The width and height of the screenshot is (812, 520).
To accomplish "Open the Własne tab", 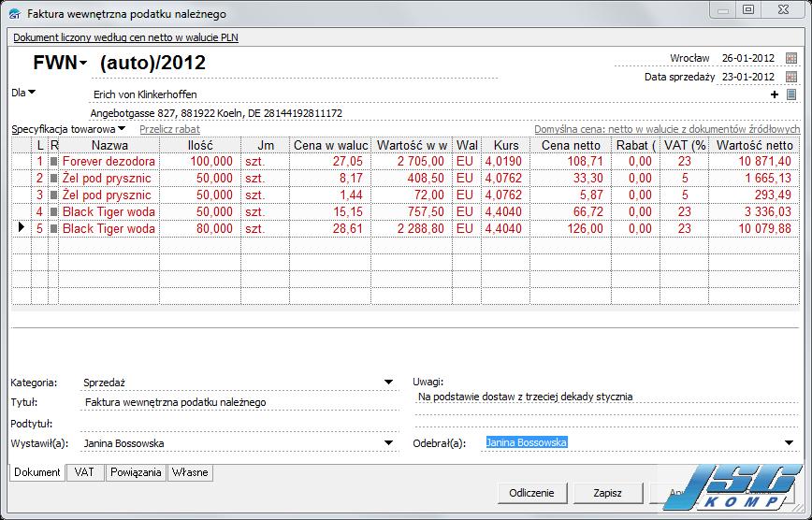I will coord(190,472).
